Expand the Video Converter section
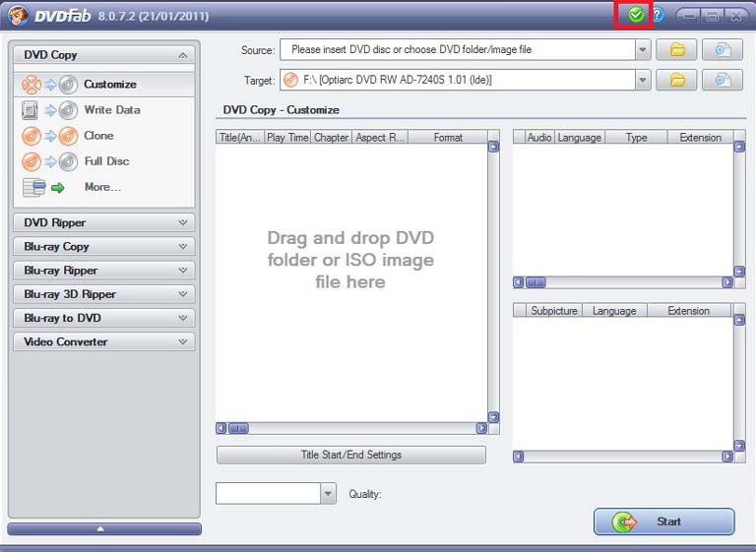This screenshot has height=552, width=756. (104, 341)
